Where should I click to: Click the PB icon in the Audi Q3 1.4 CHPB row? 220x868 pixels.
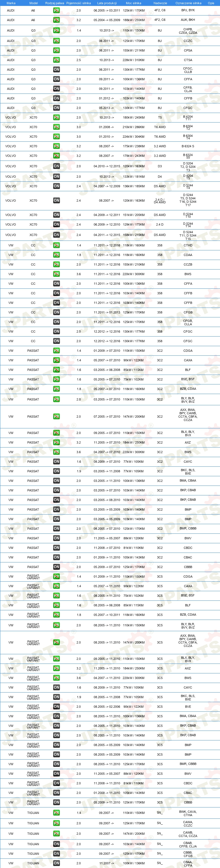[x=57, y=30]
